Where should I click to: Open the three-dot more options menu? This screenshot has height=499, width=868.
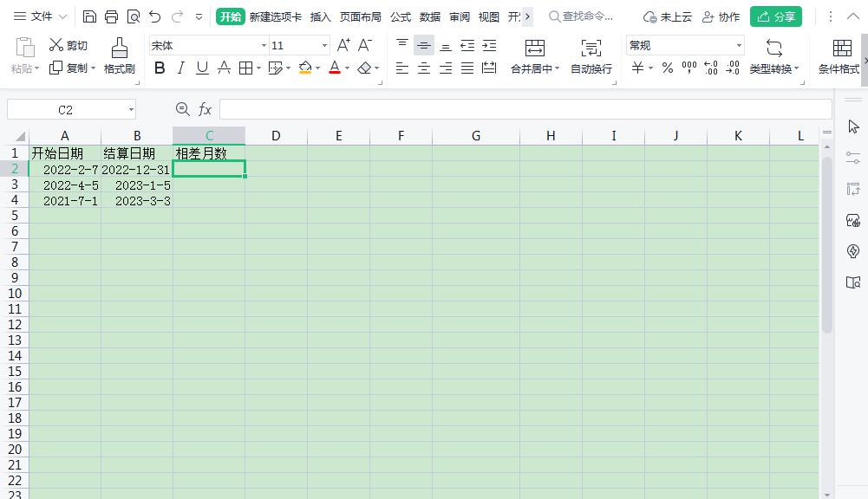[831, 16]
